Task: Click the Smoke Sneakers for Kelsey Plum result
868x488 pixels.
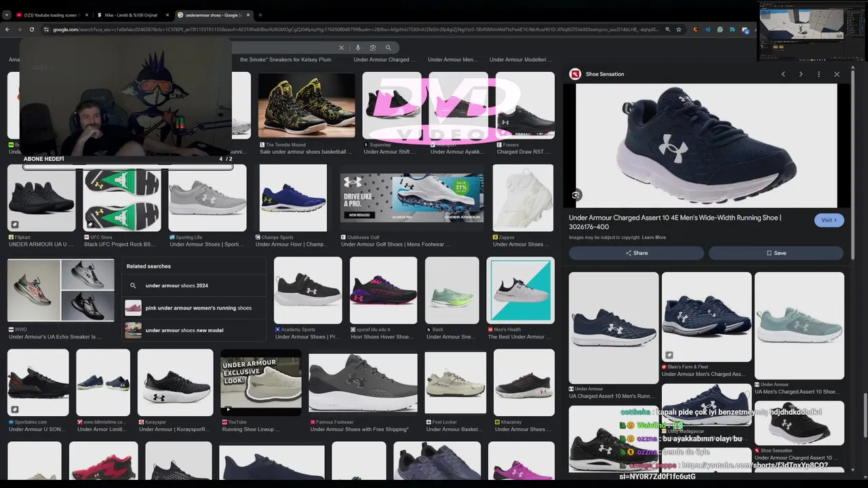Action: click(285, 60)
